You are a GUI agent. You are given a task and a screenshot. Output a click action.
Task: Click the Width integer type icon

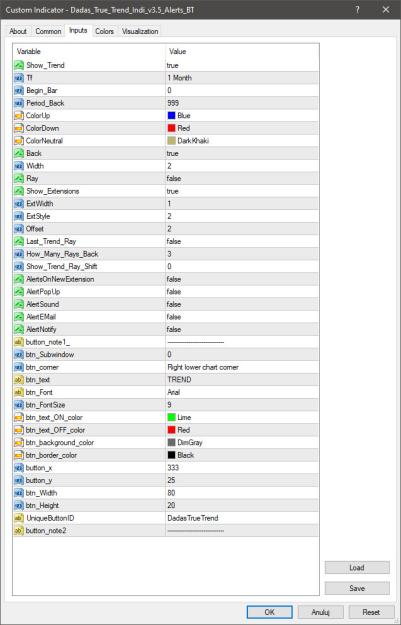(19, 166)
